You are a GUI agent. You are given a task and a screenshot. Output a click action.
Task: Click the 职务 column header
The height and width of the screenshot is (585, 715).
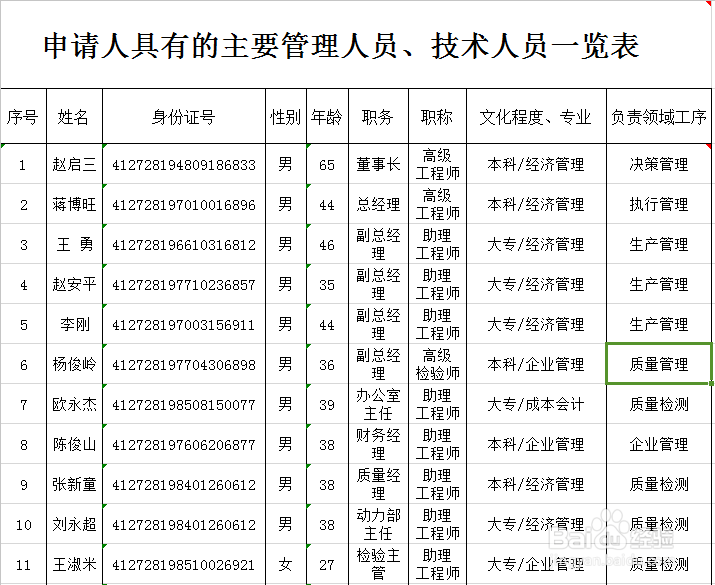(378, 116)
